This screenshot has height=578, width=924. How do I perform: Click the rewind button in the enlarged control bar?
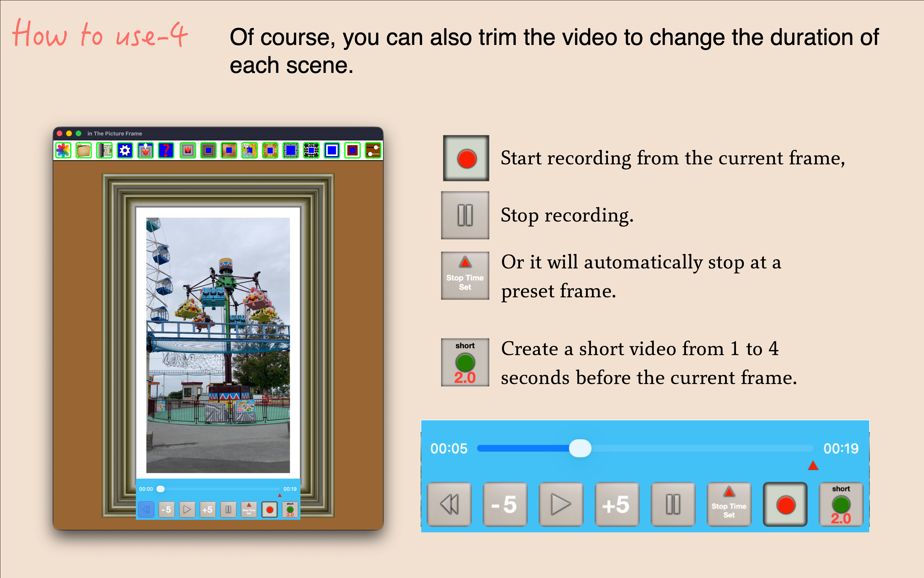pyautogui.click(x=449, y=504)
